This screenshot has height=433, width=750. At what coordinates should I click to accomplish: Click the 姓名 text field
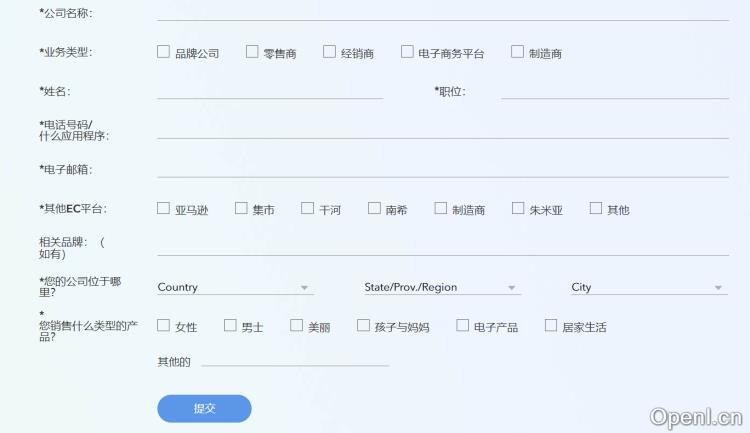[270, 91]
